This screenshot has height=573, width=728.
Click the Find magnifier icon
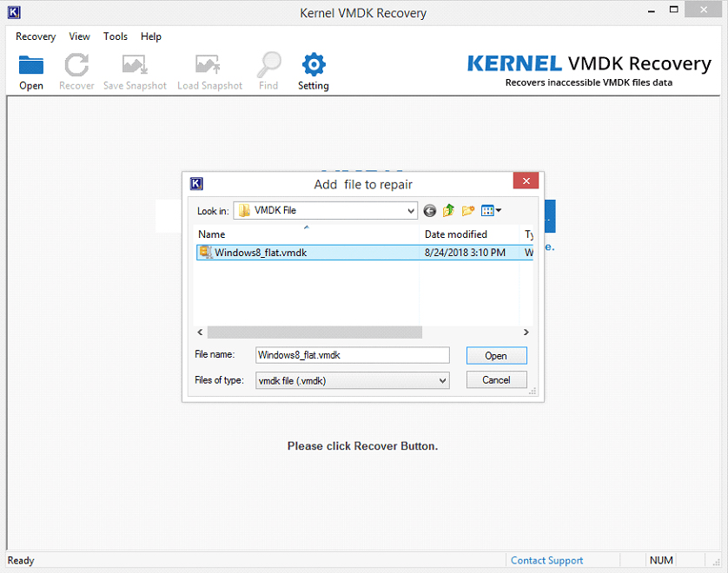tap(268, 65)
